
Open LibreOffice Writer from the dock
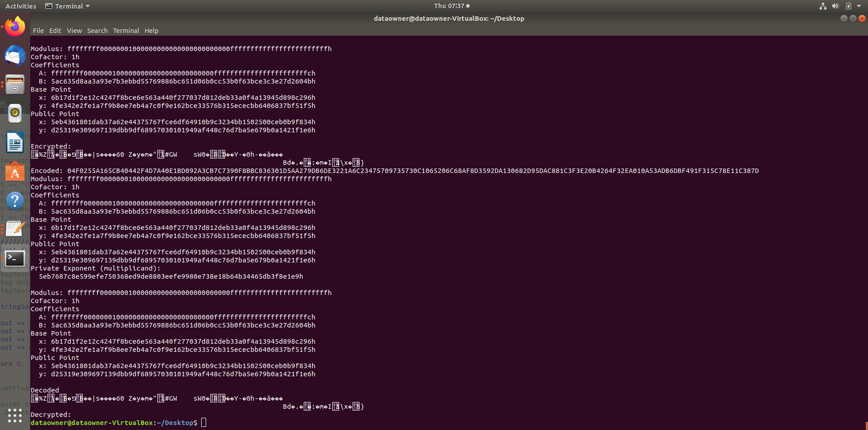pyautogui.click(x=15, y=142)
